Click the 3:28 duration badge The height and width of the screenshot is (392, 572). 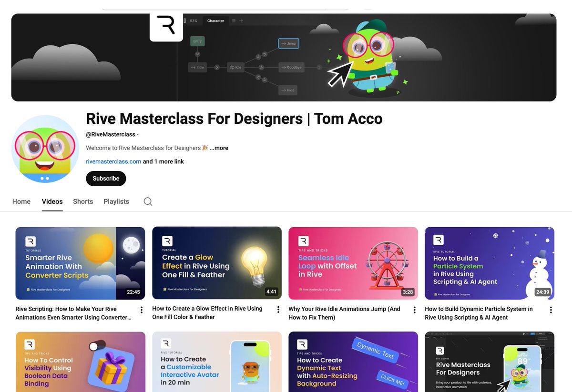408,292
